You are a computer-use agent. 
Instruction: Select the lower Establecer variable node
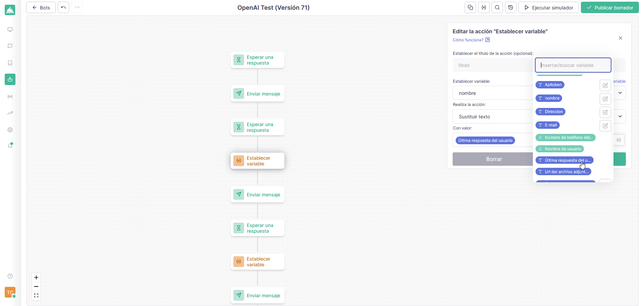(x=258, y=262)
